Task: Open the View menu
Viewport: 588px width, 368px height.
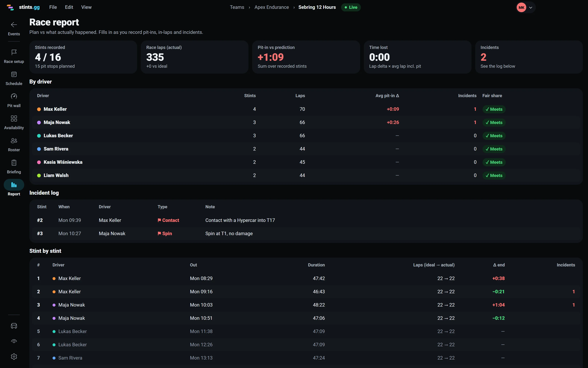Action: 86,7
